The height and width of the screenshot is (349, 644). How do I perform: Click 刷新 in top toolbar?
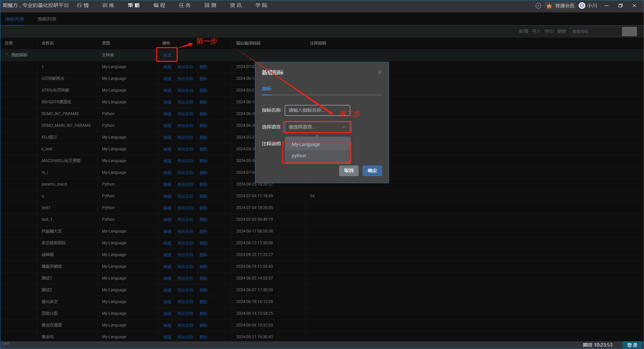tap(561, 32)
